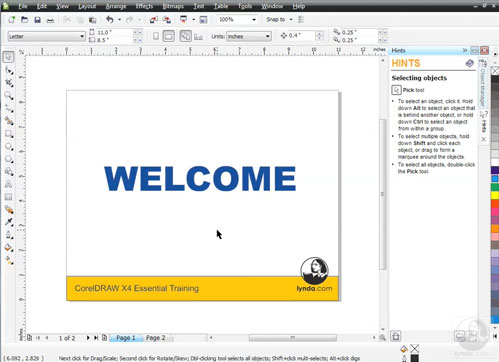Select the Basic Shapes tool
Viewport: 499px width, 362px height.
(9, 172)
